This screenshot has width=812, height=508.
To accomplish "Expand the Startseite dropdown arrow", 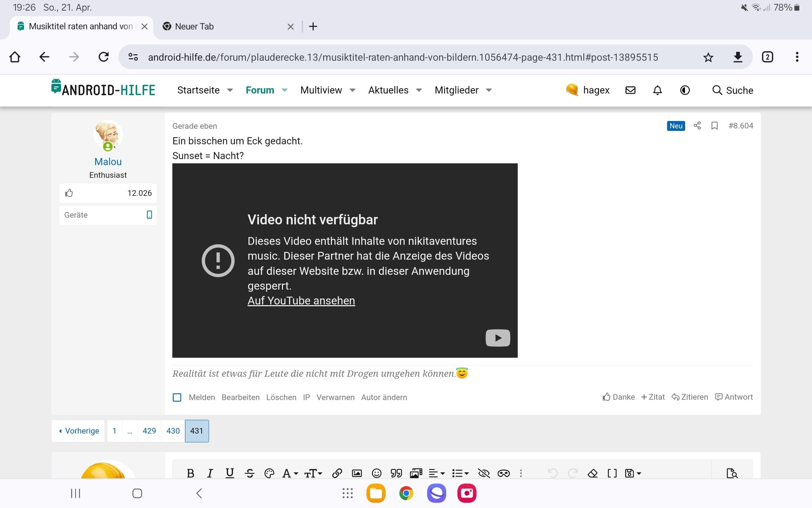I will 230,90.
